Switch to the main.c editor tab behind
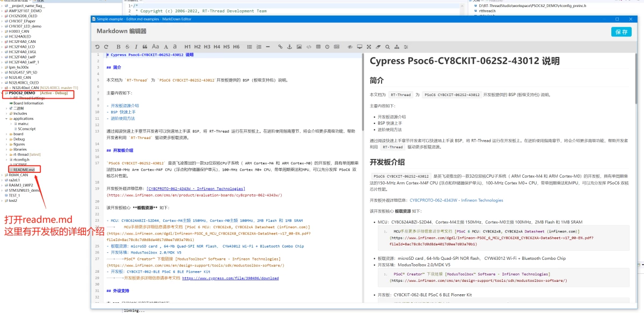This screenshot has height=313, width=644. click(x=133, y=2)
